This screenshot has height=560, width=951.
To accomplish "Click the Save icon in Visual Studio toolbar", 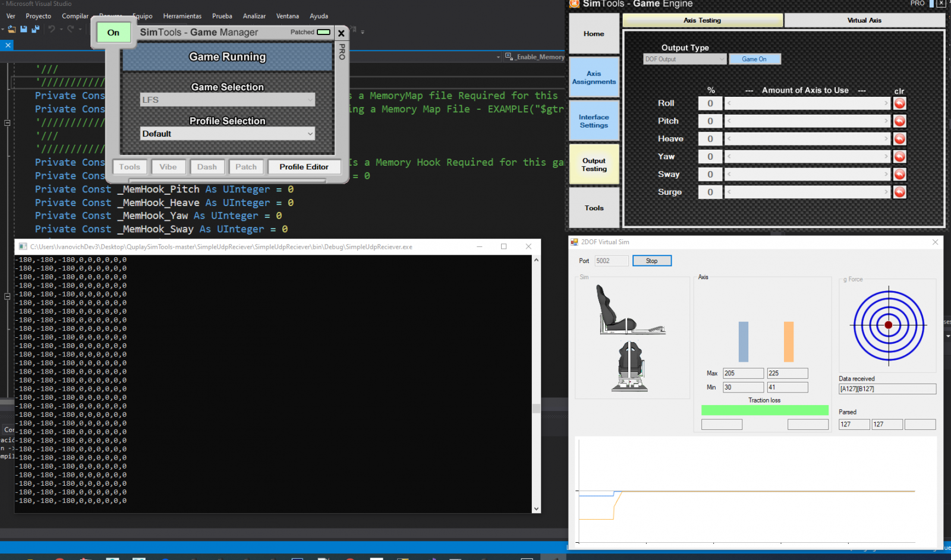I will tap(24, 29).
